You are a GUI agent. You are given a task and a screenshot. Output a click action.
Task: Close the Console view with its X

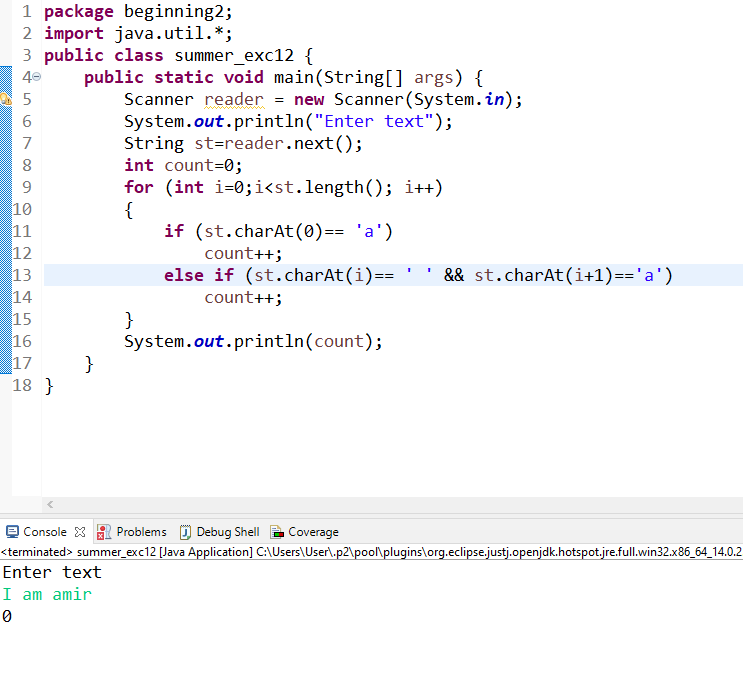click(80, 532)
